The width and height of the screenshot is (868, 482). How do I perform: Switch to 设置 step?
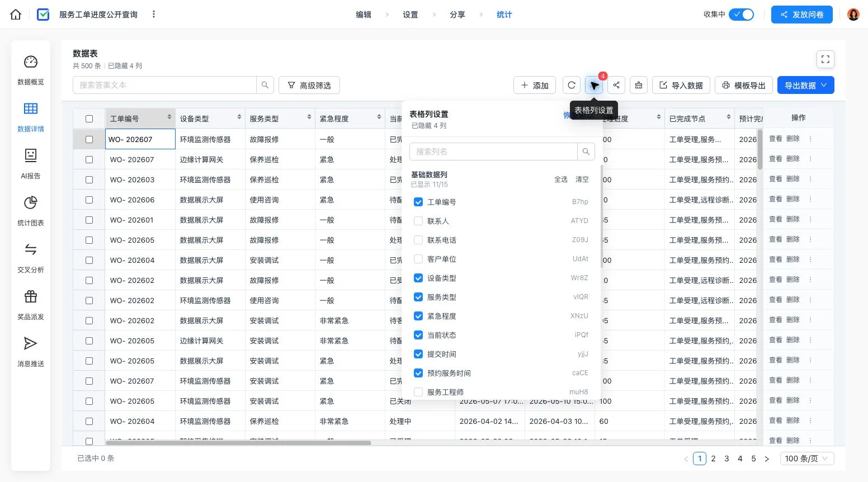click(x=411, y=15)
